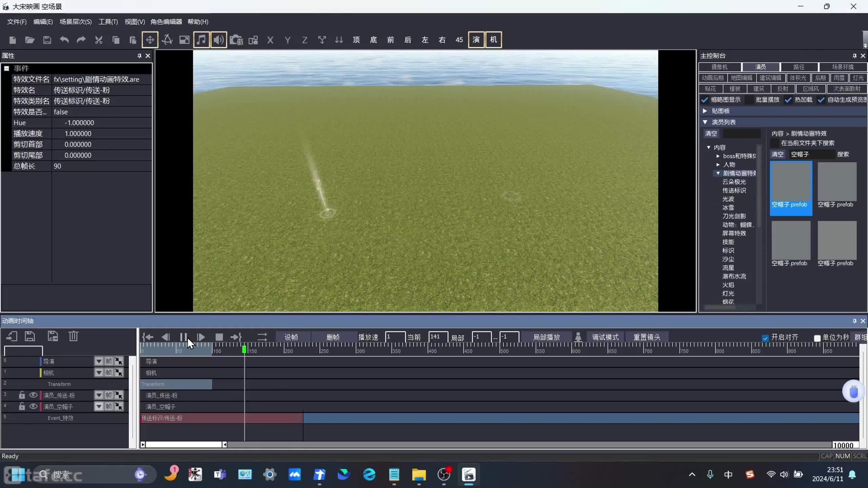This screenshot has width=868, height=488.
Task: Toggle the 缩略图显示 checkbox
Action: tap(705, 100)
